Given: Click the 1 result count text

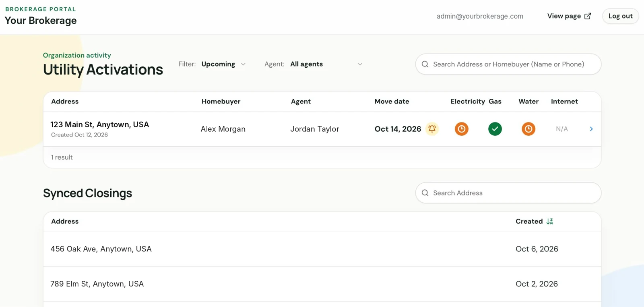Looking at the screenshot, I should pos(62,158).
